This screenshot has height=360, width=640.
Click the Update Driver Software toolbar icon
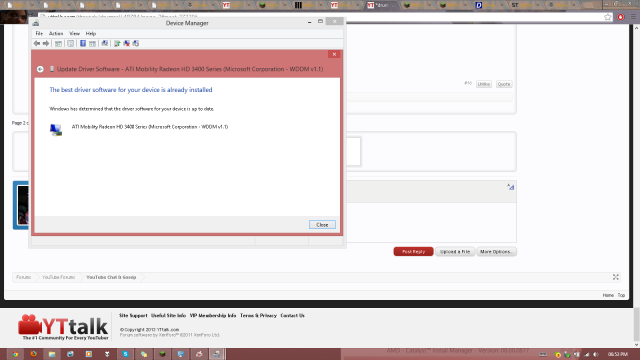pyautogui.click(x=117, y=43)
